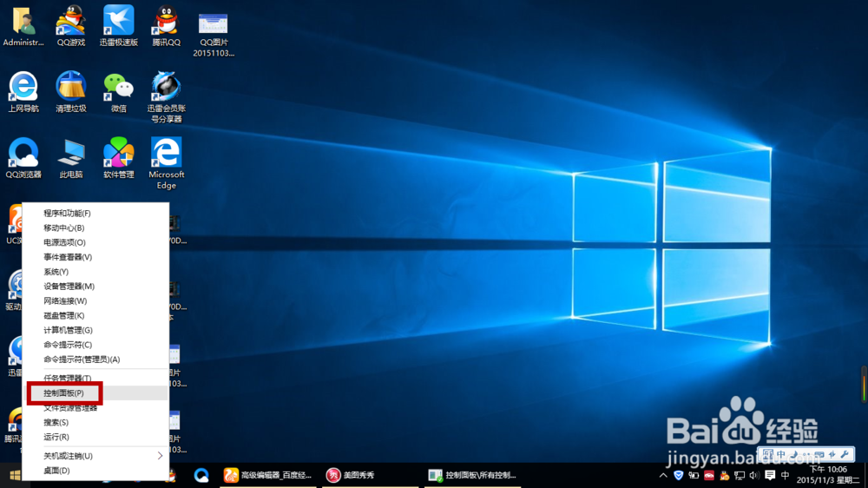Choose 磁盘管理(K) menu item
Image resolution: width=868 pixels, height=488 pixels.
(95, 315)
